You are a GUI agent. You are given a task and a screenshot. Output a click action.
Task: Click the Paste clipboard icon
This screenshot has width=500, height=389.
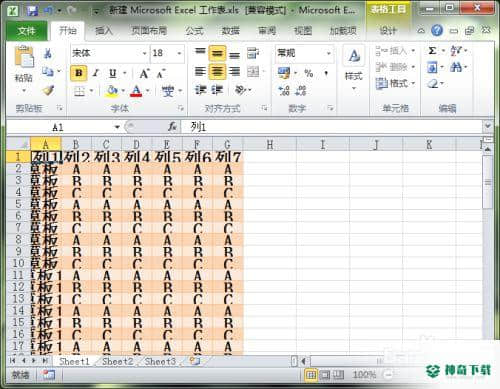[24, 57]
